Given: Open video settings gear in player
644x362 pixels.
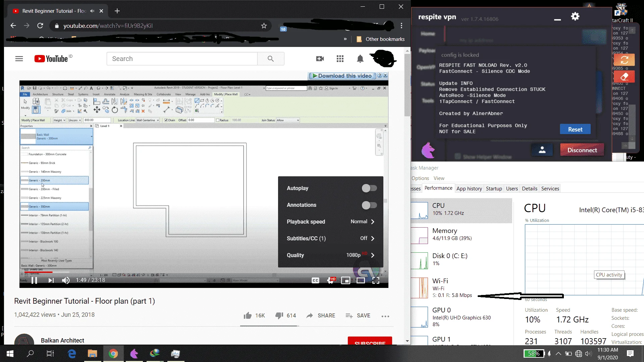Looking at the screenshot, I should coord(331,280).
